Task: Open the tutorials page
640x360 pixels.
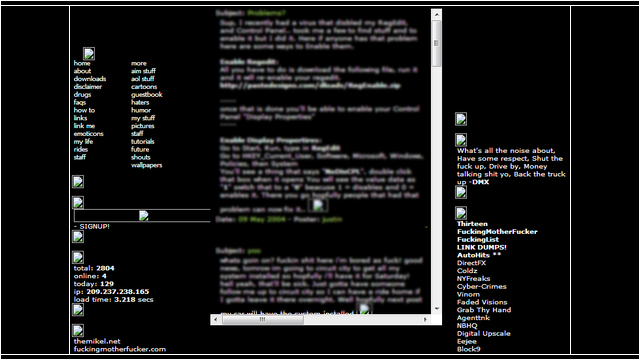Action: point(143,142)
